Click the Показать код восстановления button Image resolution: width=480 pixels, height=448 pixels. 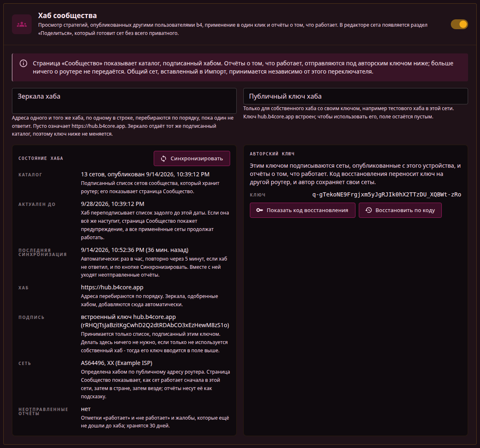coord(302,210)
